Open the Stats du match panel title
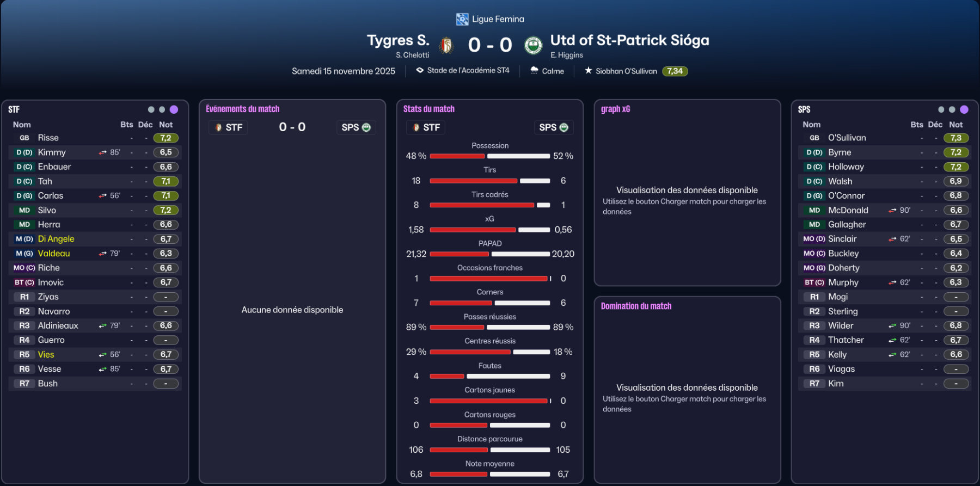Screen dimensions: 980x486 pos(428,109)
